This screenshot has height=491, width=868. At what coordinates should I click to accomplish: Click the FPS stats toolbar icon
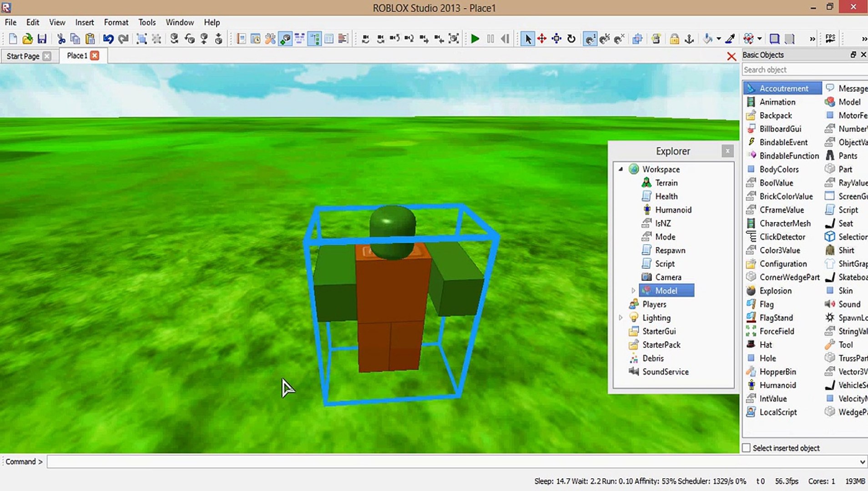click(830, 39)
